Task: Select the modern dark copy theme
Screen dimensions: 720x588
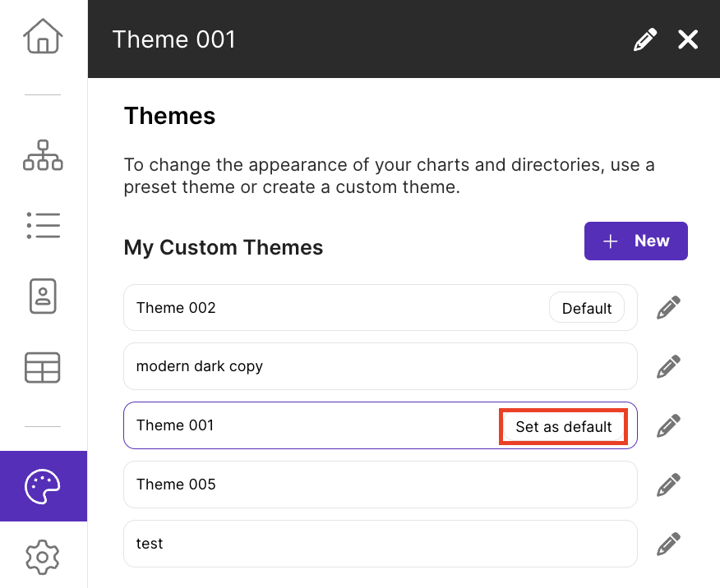Action: (381, 366)
